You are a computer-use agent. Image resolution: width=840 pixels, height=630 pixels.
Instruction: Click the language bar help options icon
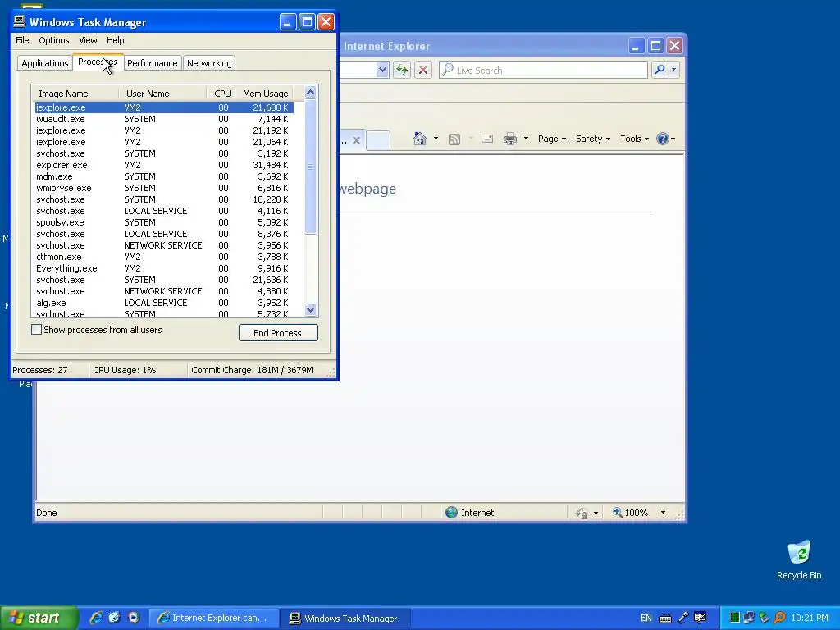701,618
